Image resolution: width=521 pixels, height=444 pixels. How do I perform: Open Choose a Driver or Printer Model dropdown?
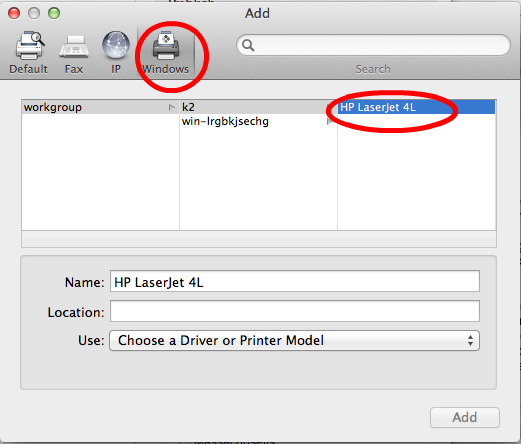(x=294, y=340)
